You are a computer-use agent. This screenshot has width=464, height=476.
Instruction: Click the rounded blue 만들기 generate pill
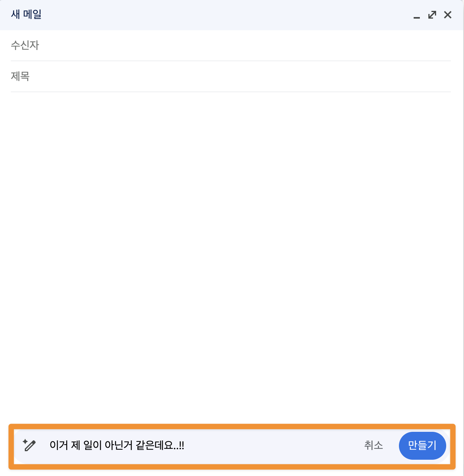(423, 446)
